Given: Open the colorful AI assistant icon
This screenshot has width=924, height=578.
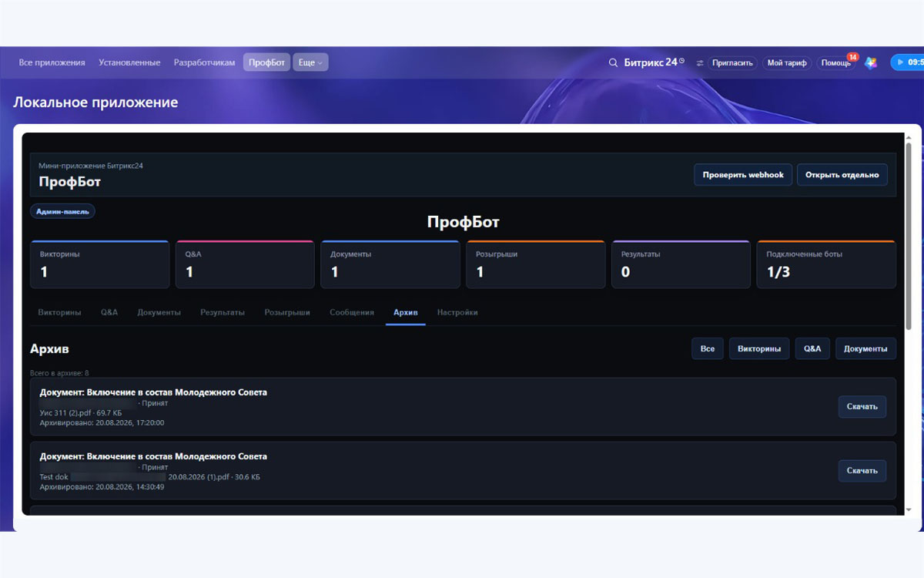Looking at the screenshot, I should pyautogui.click(x=871, y=63).
